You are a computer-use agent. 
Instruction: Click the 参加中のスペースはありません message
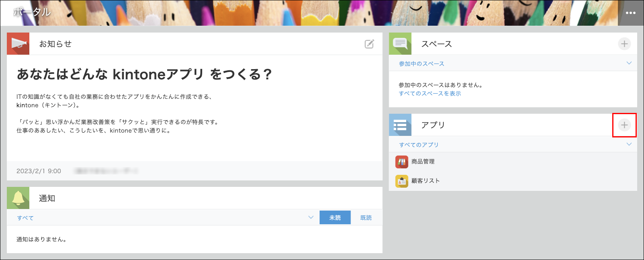441,85
